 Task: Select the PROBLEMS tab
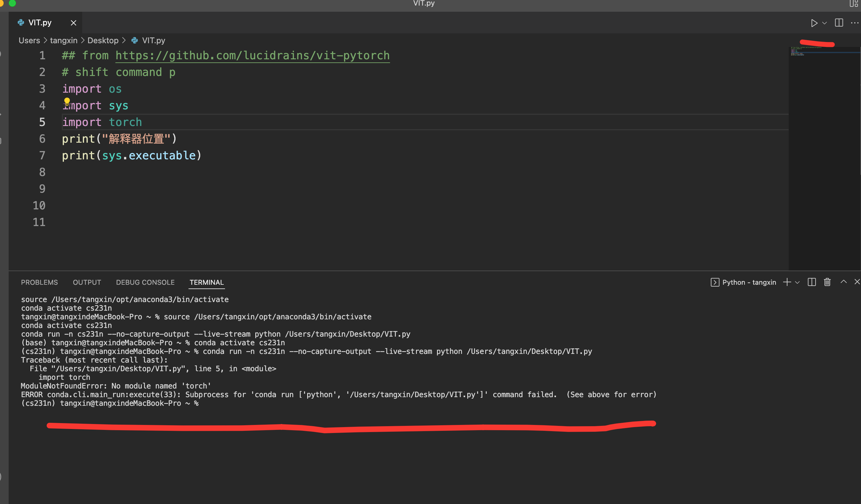pyautogui.click(x=40, y=282)
